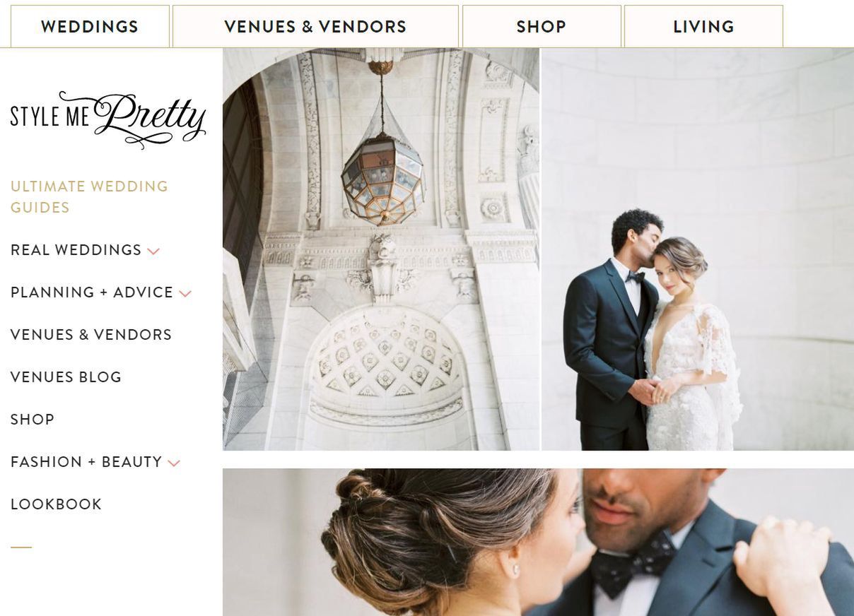Open the Venues & Vendors top tab
Screen dimensions: 854x616
click(315, 27)
